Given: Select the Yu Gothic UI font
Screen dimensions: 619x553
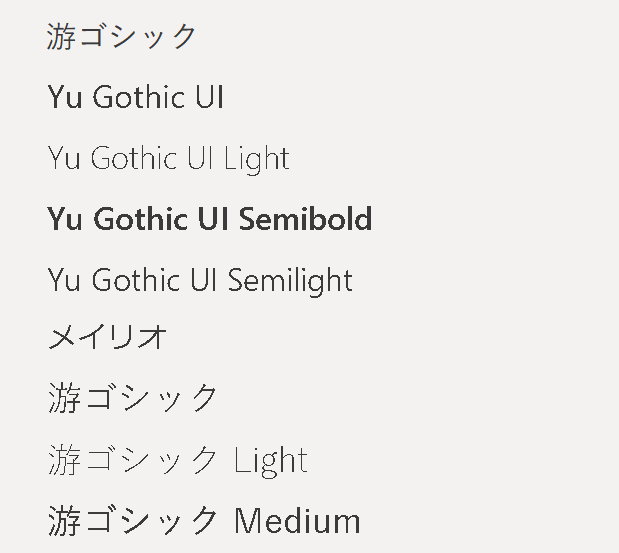Looking at the screenshot, I should [135, 97].
